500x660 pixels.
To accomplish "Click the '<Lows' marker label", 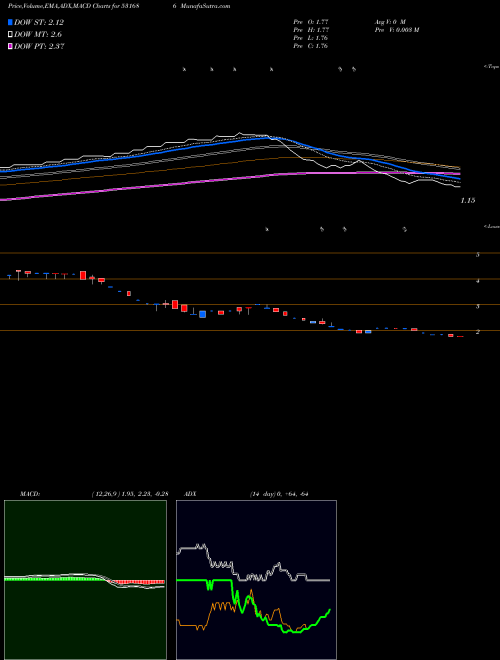I will tap(492, 226).
